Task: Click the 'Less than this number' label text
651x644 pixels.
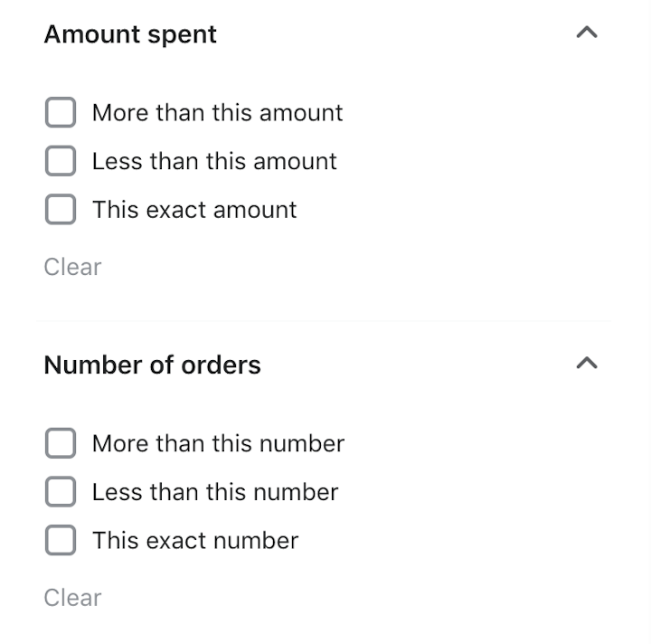Action: click(x=215, y=492)
